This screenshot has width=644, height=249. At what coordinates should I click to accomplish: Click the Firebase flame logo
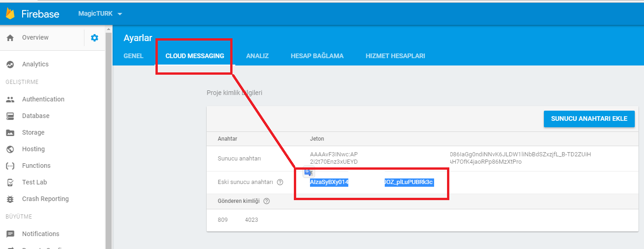(x=10, y=14)
